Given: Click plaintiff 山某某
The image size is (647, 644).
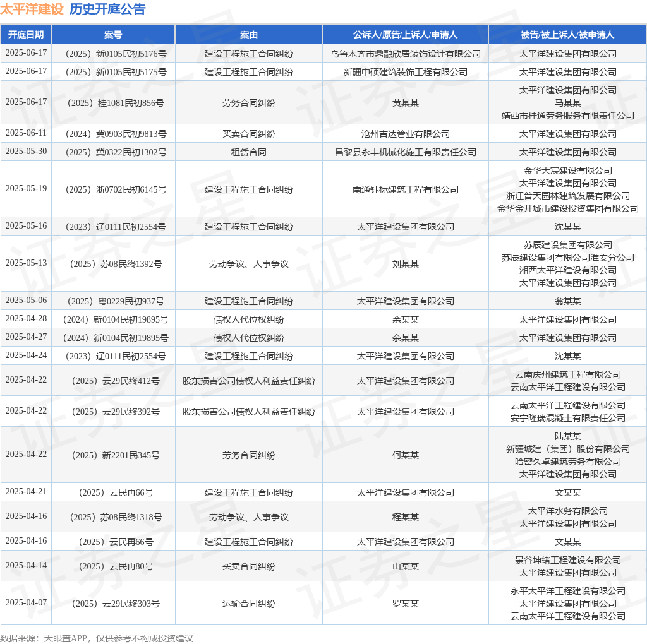Looking at the screenshot, I should pos(405,566).
